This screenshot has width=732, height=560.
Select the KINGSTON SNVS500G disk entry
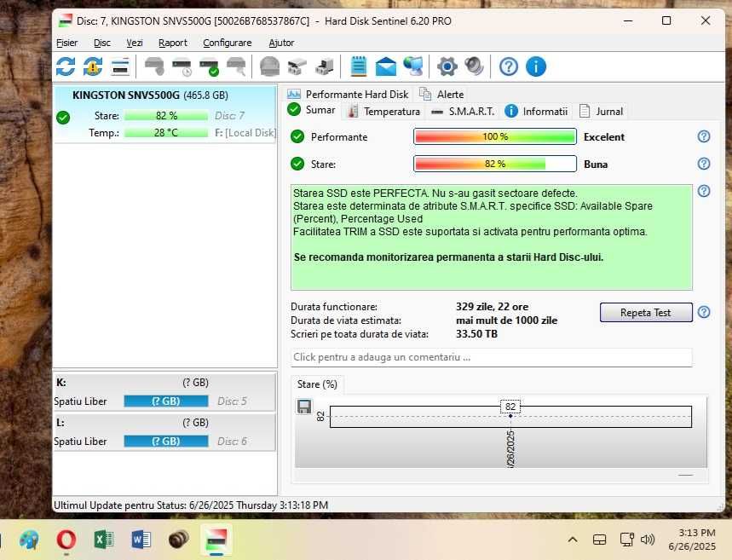click(x=165, y=113)
